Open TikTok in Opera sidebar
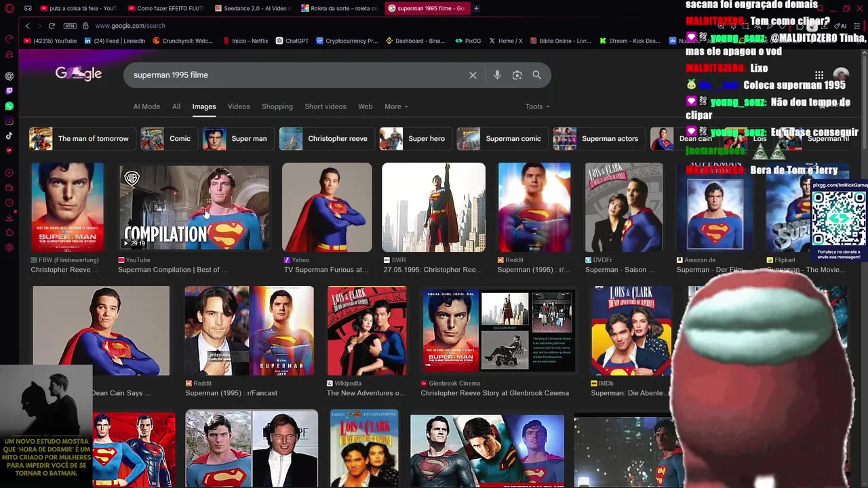 point(9,136)
